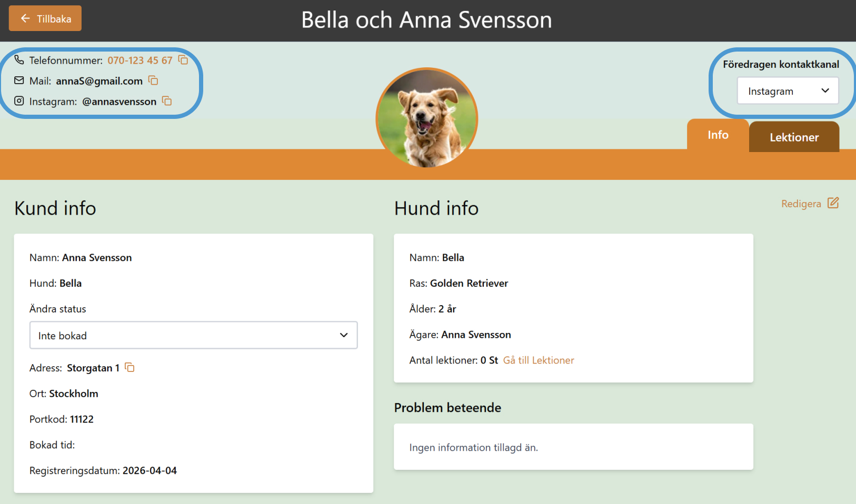Click Namn: Bella in Hund info
This screenshot has width=856, height=504.
click(437, 258)
